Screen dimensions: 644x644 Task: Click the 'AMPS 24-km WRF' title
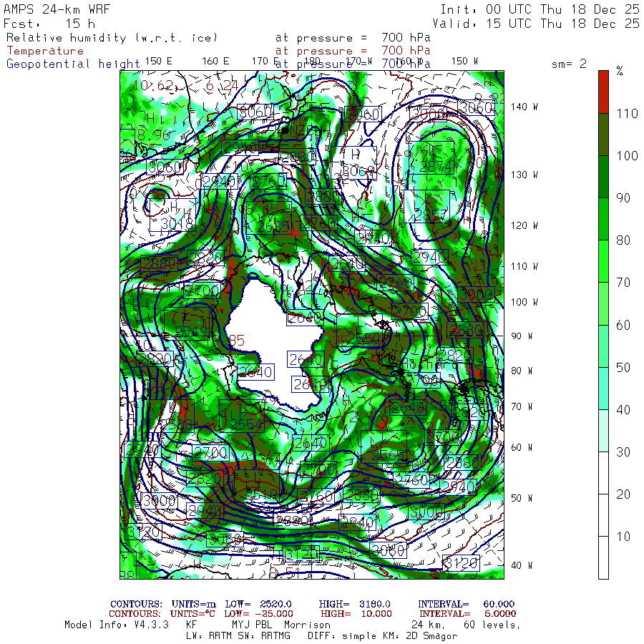coord(57,9)
